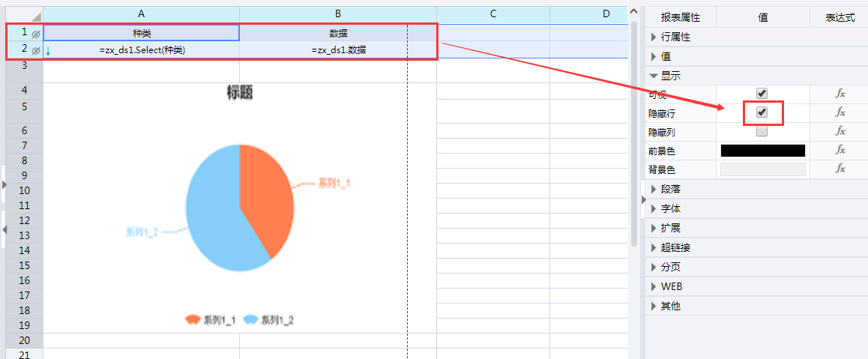Screen dimensions: 868x359
Task: Expand the 行属性 section
Action: pos(654,37)
